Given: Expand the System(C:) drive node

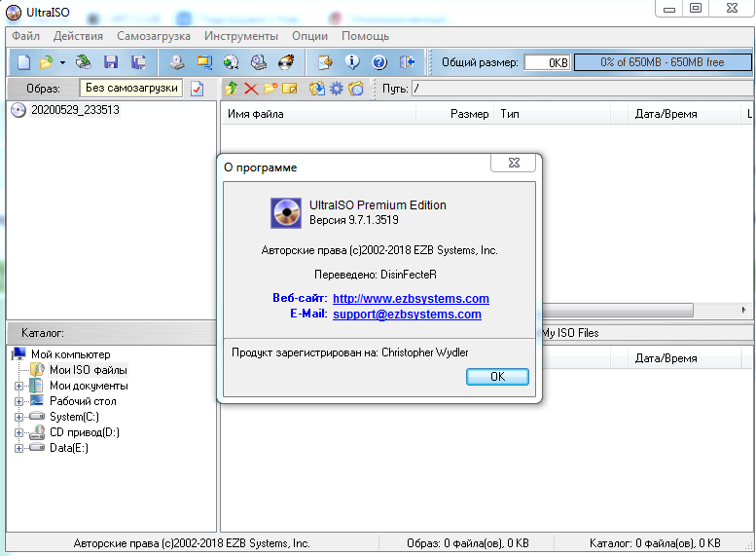Looking at the screenshot, I should [18, 417].
